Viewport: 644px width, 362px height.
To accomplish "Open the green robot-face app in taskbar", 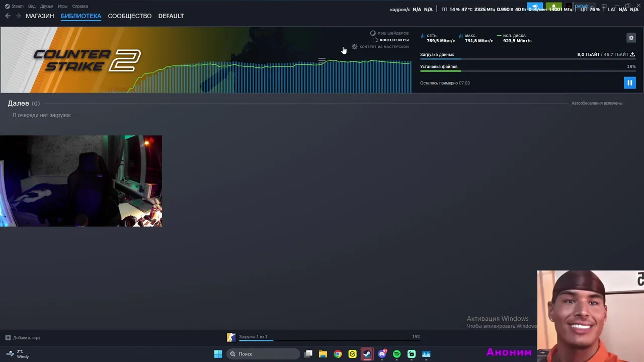I will pyautogui.click(x=412, y=354).
